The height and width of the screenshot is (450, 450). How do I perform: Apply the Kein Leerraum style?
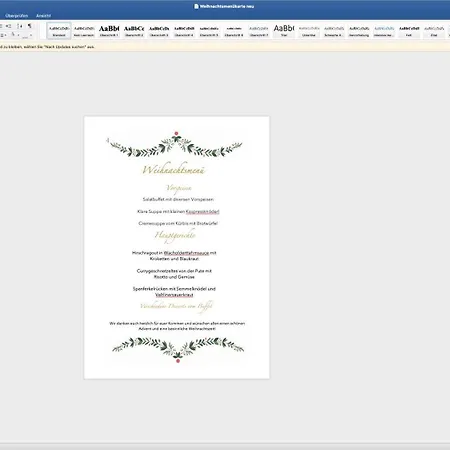click(84, 31)
